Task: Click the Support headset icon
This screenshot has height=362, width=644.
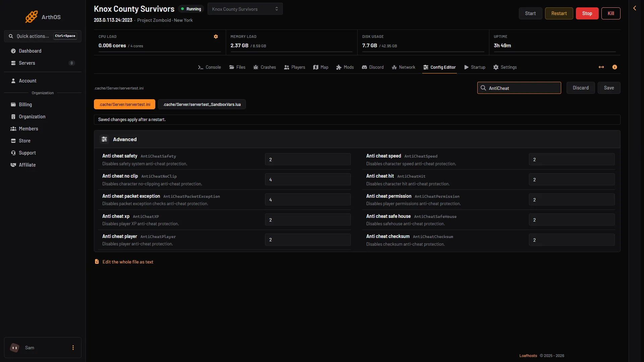Action: pos(13,153)
